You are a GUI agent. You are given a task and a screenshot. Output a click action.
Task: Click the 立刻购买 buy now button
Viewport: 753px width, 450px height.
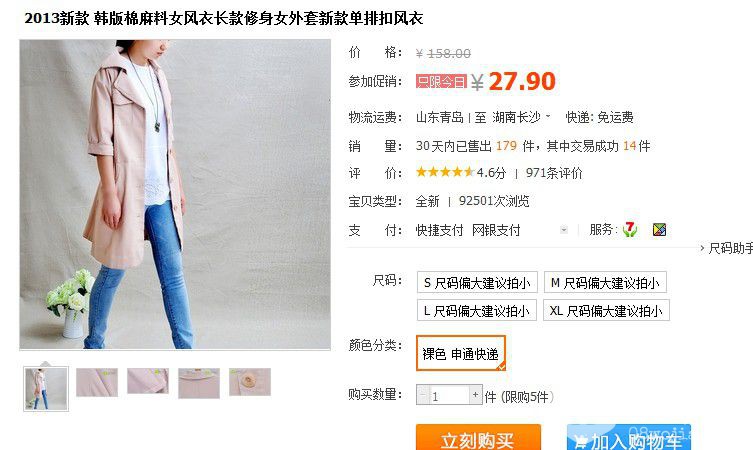point(478,437)
